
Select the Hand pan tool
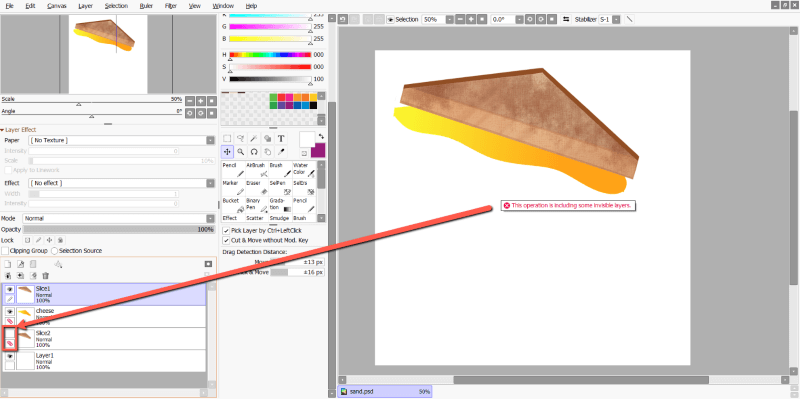267,152
